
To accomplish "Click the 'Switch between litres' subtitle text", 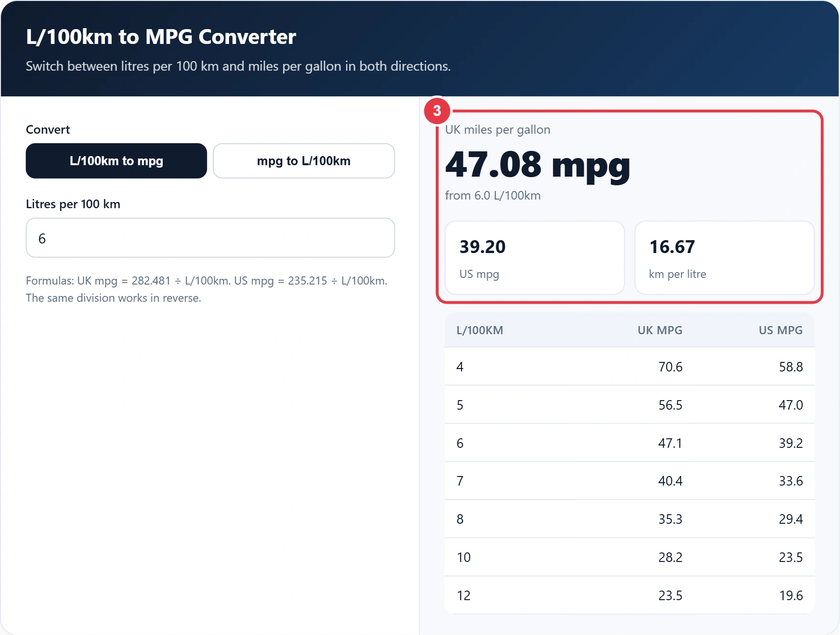I will (238, 66).
